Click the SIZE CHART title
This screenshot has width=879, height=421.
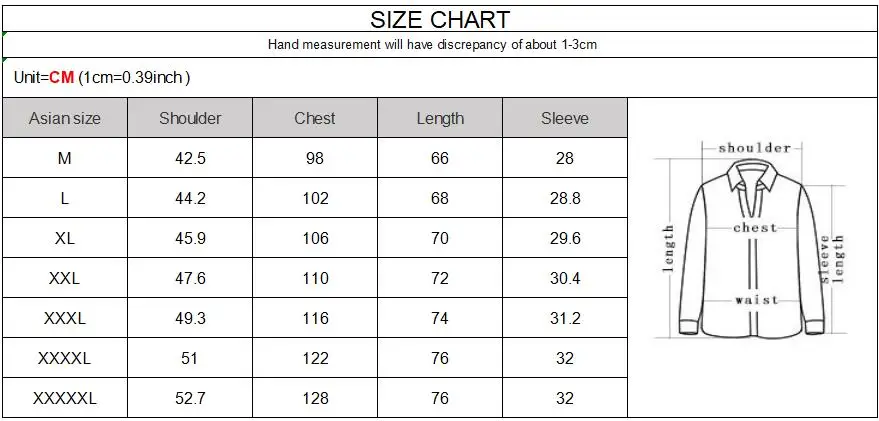point(440,20)
